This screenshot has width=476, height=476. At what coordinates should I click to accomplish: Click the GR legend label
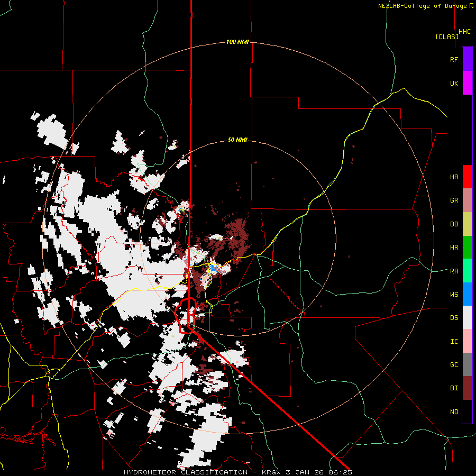(454, 200)
